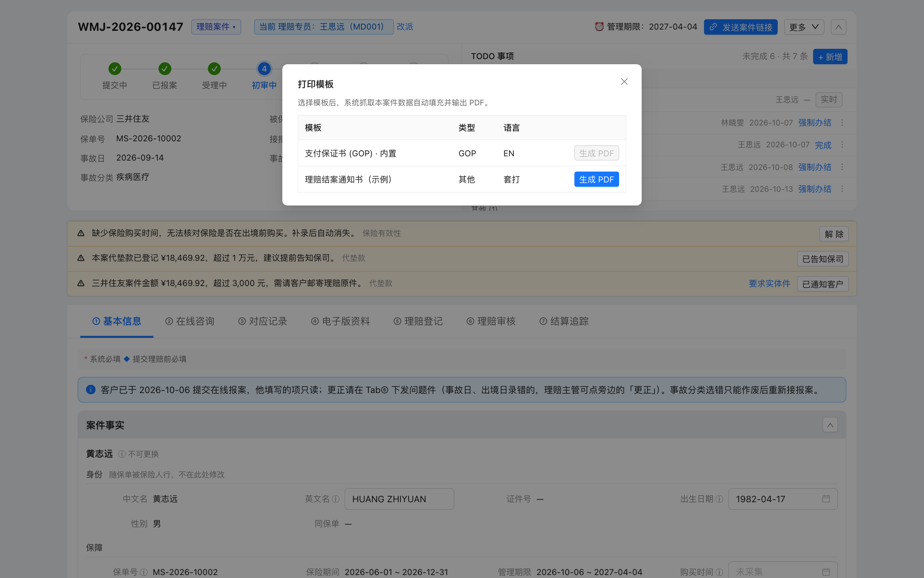
Task: Click 强制办结 for 林晓雯 2026-10-07 task
Action: coord(814,123)
